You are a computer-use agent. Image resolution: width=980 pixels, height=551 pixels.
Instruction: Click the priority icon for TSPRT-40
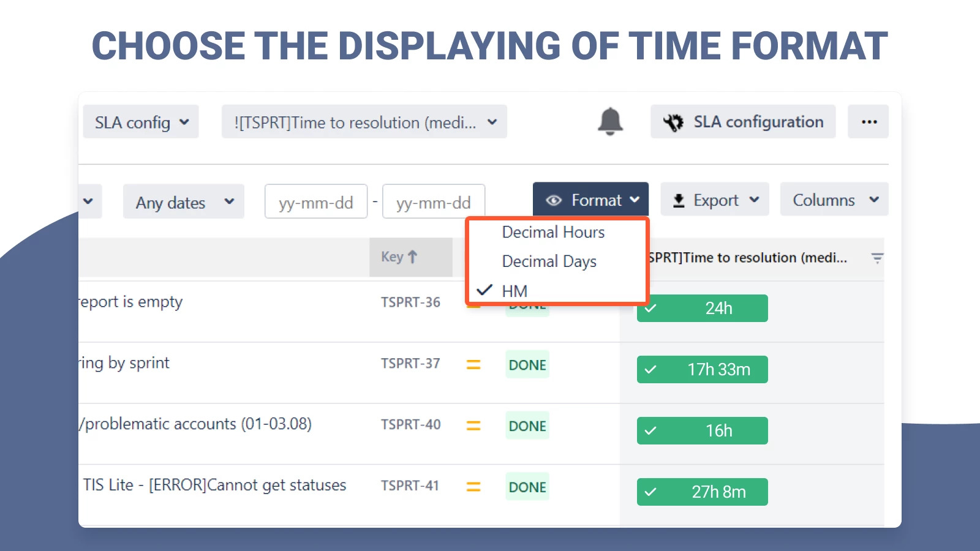(473, 425)
